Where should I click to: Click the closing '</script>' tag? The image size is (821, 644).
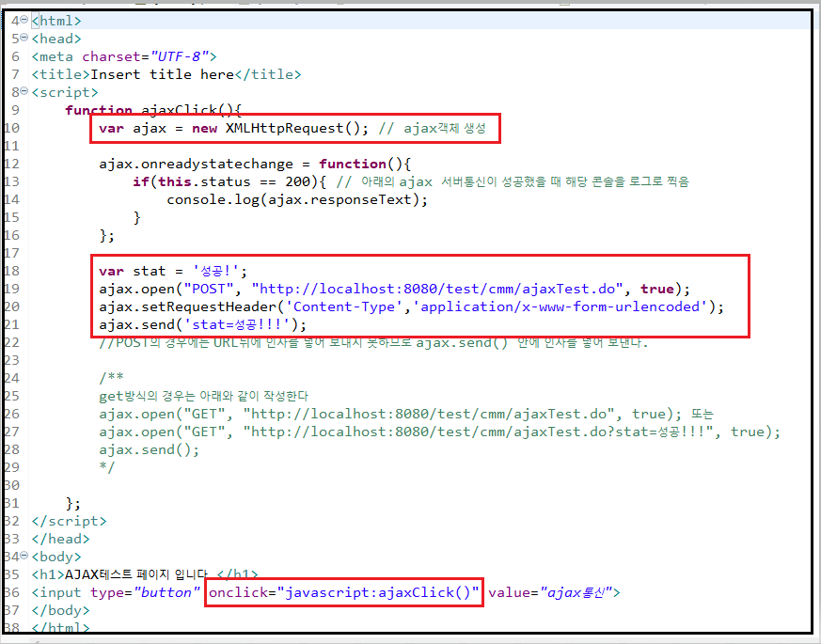69,522
